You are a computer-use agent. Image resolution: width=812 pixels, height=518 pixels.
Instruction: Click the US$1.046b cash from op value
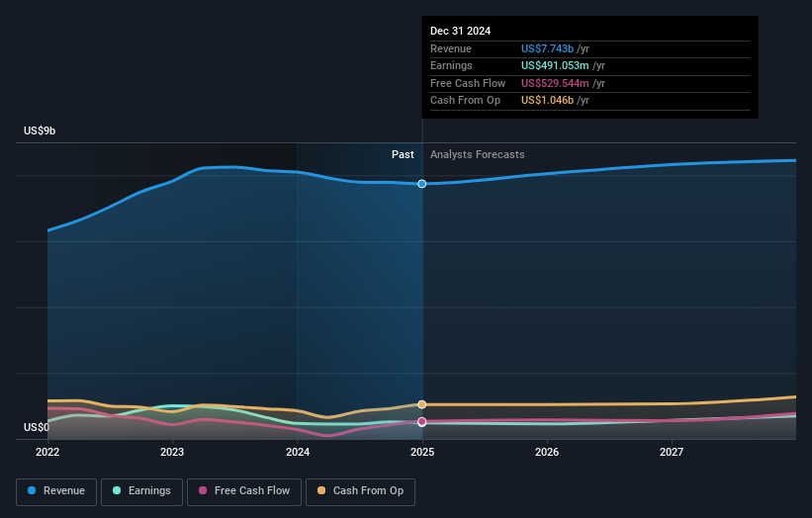(547, 101)
